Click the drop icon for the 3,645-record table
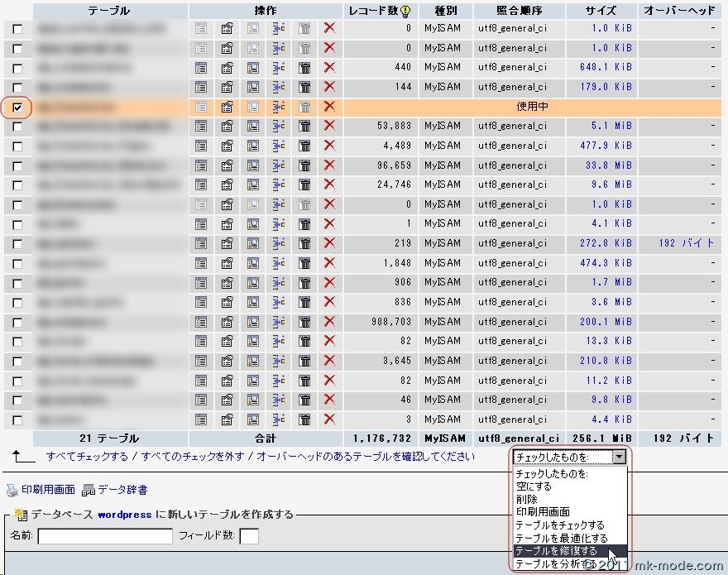Image resolution: width=728 pixels, height=575 pixels. (x=329, y=361)
